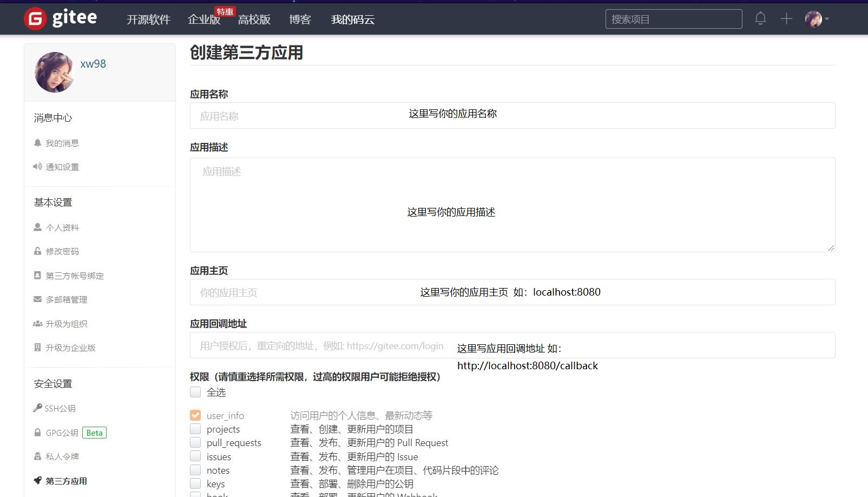The width and height of the screenshot is (868, 497).
Task: Click the SSH公钥 key icon
Action: [37, 408]
